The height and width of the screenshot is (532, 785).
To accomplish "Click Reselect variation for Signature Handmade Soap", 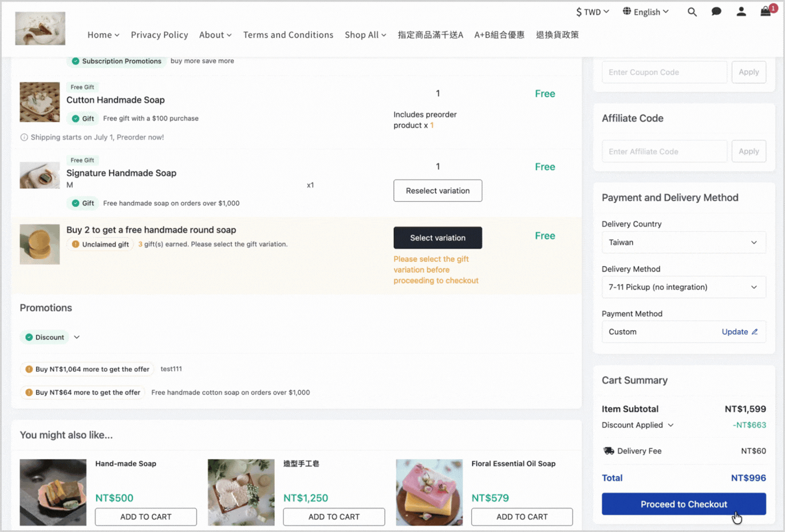I will coord(437,190).
